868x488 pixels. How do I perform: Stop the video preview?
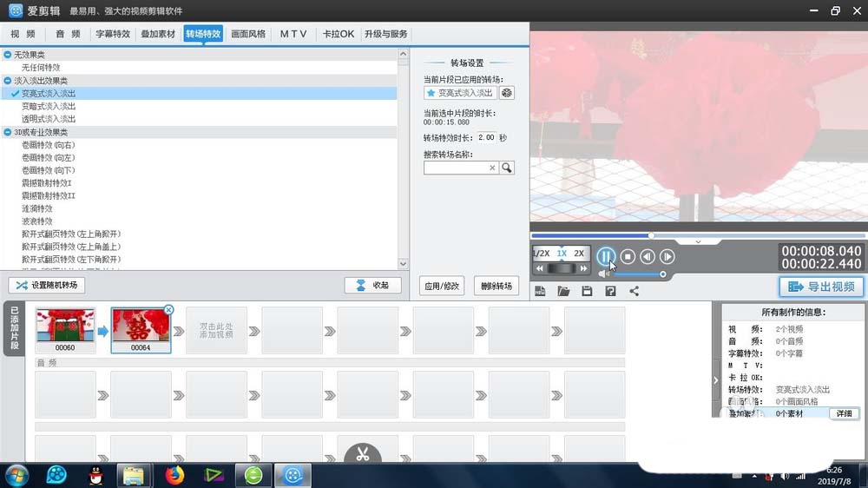tap(628, 256)
